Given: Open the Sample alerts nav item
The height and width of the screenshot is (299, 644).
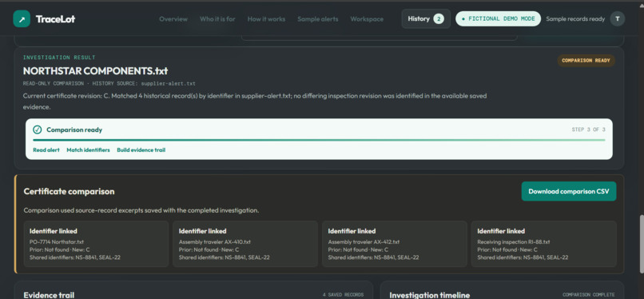Looking at the screenshot, I should pos(318,19).
